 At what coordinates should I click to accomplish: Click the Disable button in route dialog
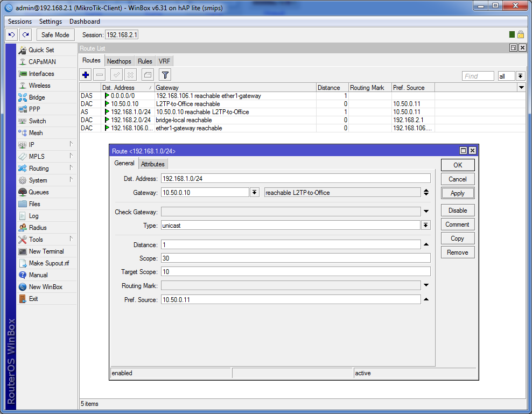pyautogui.click(x=458, y=210)
